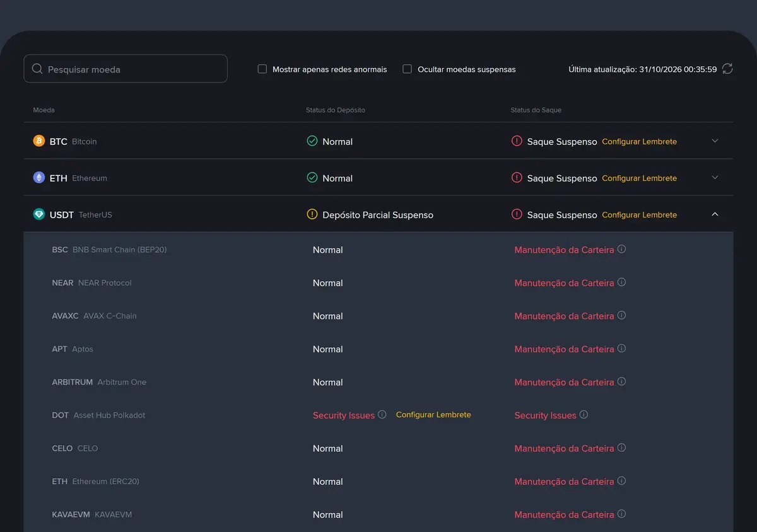
Task: Click info icon for ETH ERC20 withdrawal maintenance
Action: tap(621, 481)
